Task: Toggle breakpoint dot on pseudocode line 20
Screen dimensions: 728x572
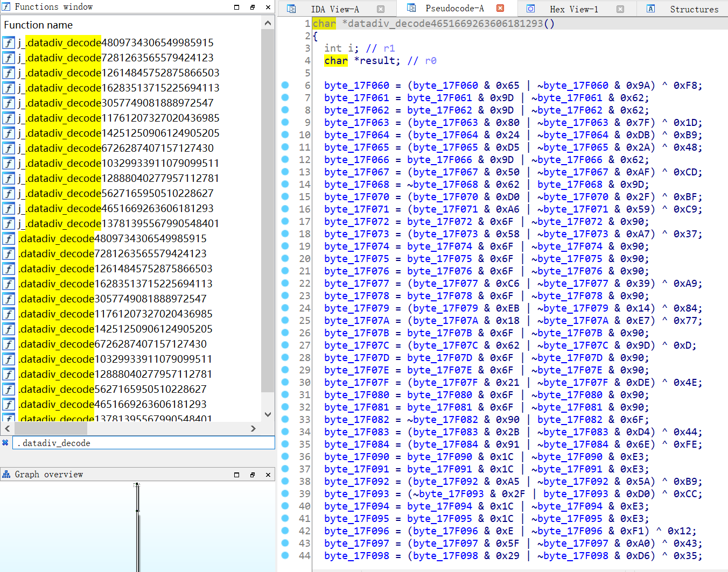Action: (x=285, y=258)
